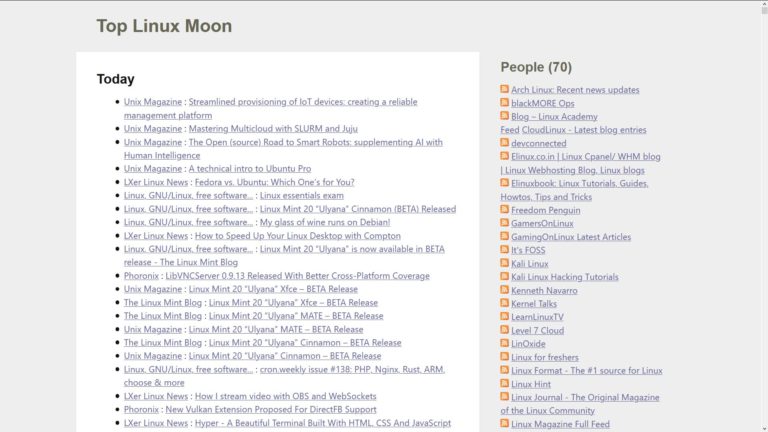
Task: Click RSS feed icon next to blackMORE Ops
Action: point(505,103)
